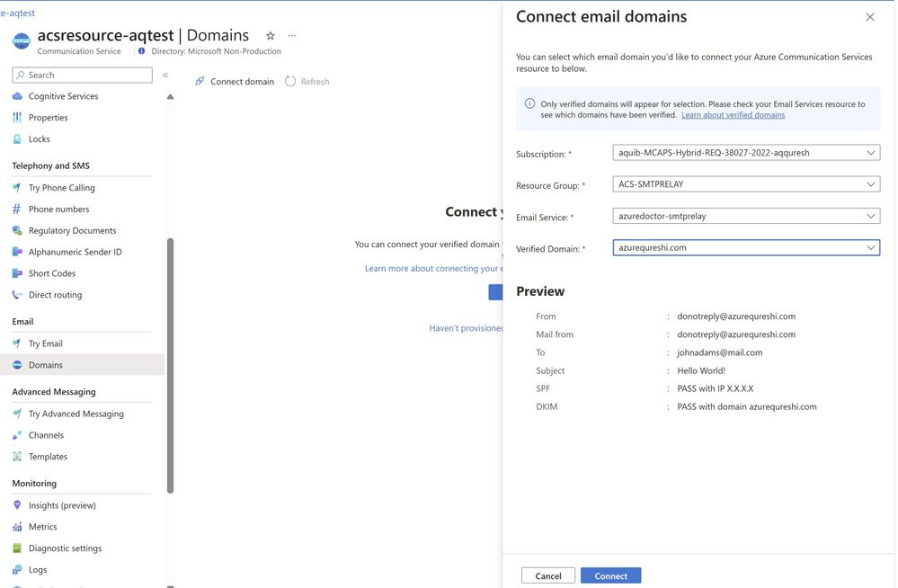
Task: Open the Metrics chart icon
Action: (17, 527)
